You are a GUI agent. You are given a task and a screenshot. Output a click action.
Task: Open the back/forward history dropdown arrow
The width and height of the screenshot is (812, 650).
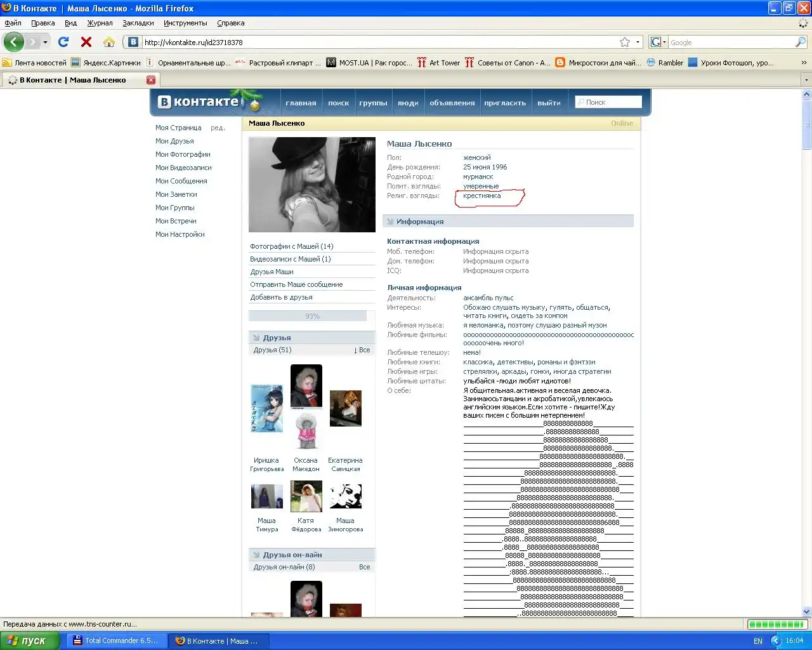pyautogui.click(x=45, y=43)
